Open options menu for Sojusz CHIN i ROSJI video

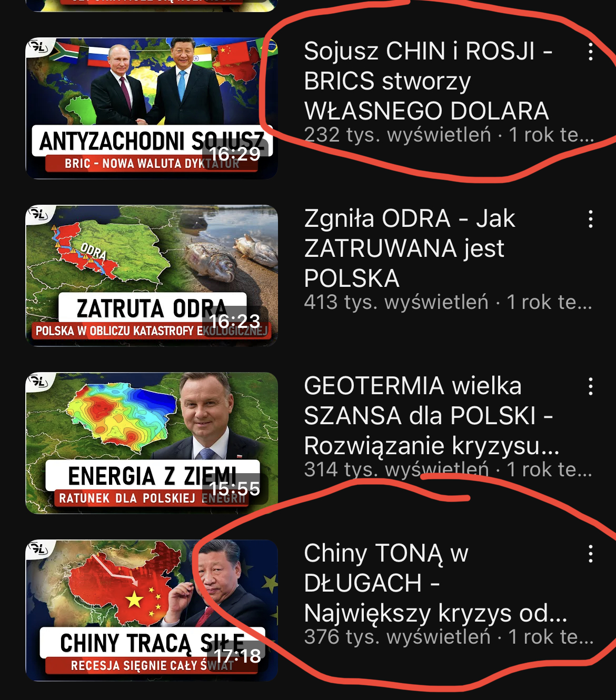tap(591, 52)
